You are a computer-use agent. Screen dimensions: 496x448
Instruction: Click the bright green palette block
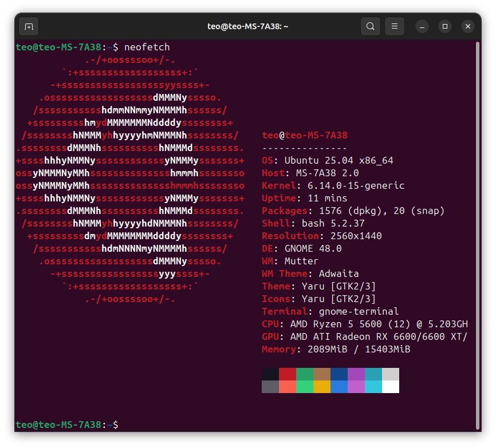click(x=305, y=387)
